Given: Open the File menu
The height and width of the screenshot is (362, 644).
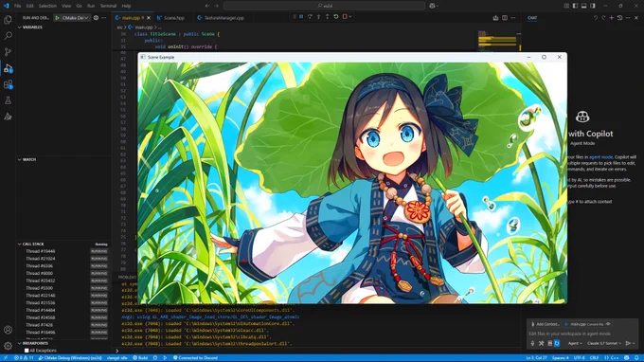Looking at the screenshot, I should (x=18, y=7).
